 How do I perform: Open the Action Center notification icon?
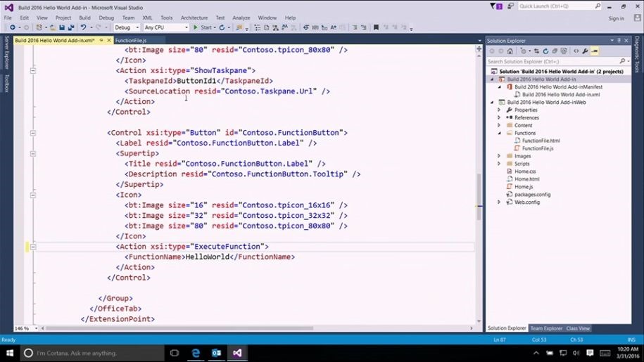tap(591, 353)
